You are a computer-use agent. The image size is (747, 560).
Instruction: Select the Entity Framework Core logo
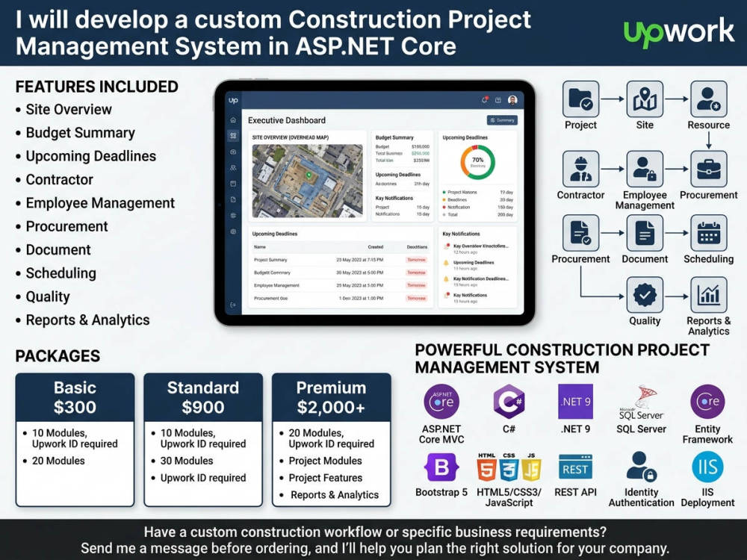coord(707,402)
